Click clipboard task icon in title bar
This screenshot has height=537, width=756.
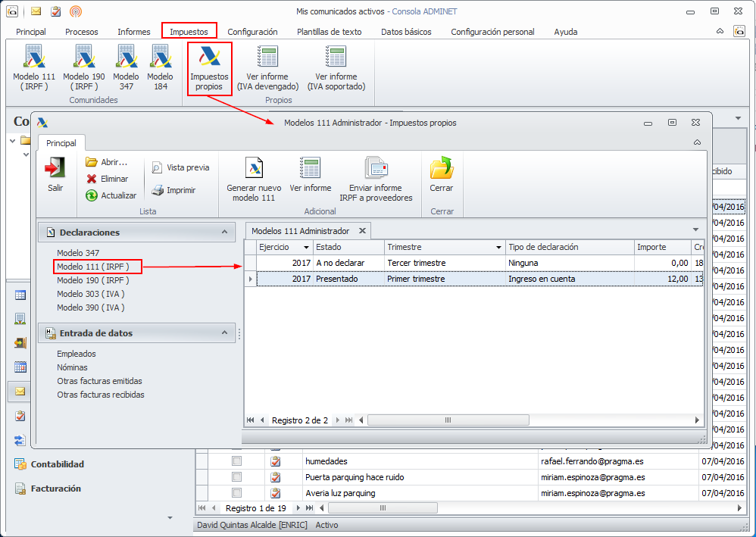pyautogui.click(x=55, y=11)
